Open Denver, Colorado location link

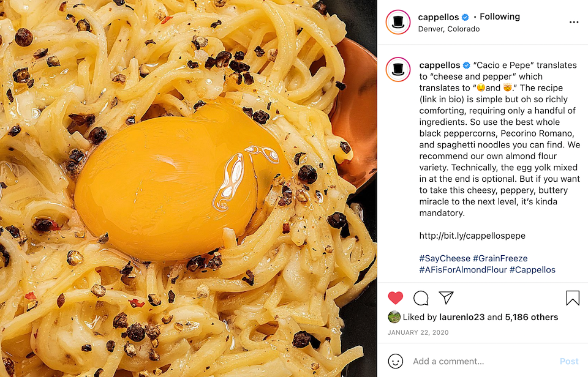pyautogui.click(x=449, y=29)
